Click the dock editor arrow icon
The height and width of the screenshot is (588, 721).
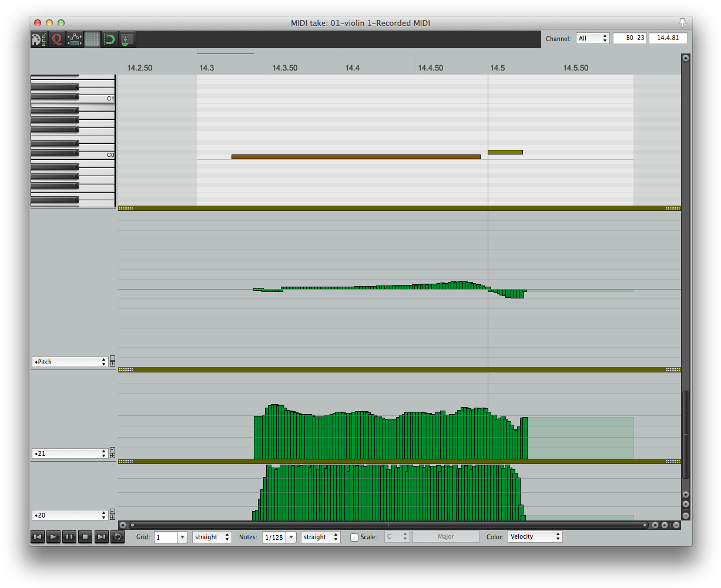(126, 39)
